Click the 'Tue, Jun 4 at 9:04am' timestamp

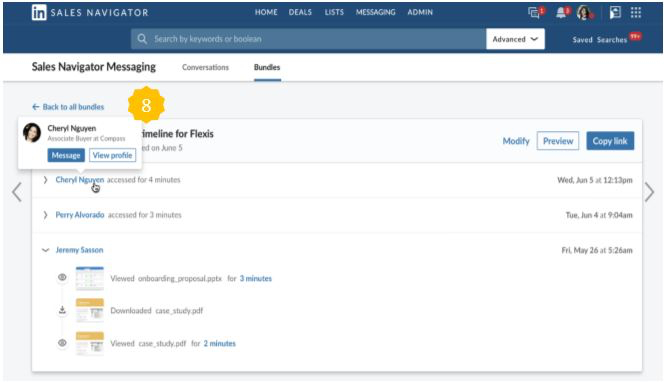coord(599,215)
